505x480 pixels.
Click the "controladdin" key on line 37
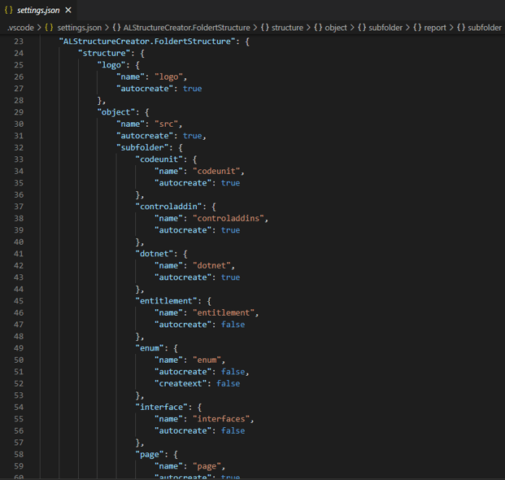point(169,207)
